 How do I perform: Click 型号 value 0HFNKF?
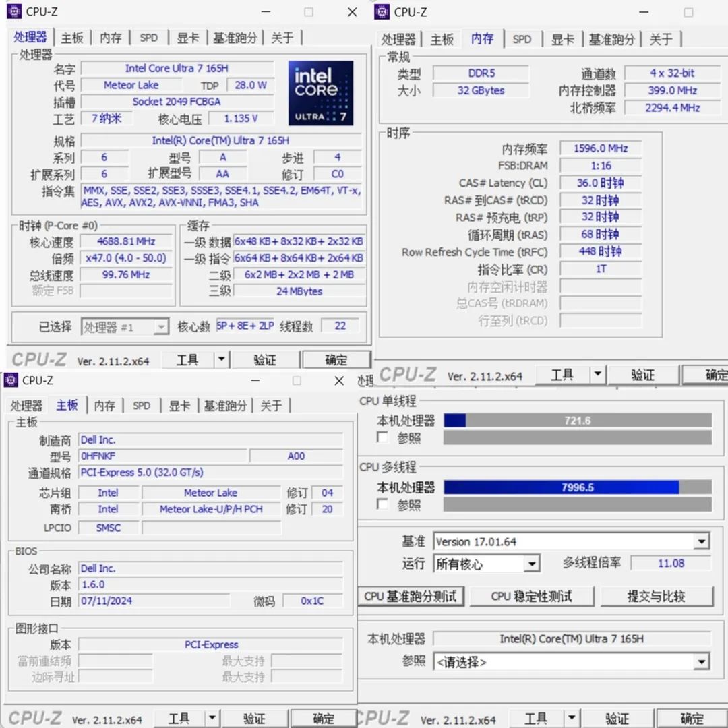tap(162, 456)
